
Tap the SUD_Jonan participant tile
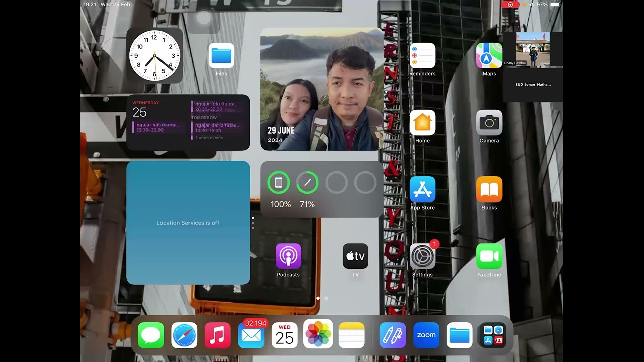[x=533, y=85]
